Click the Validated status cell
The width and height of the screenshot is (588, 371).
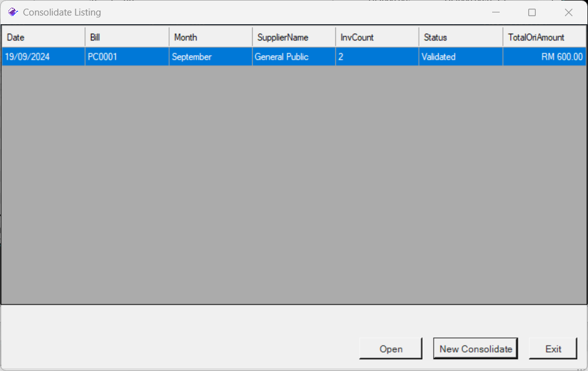pyautogui.click(x=460, y=57)
